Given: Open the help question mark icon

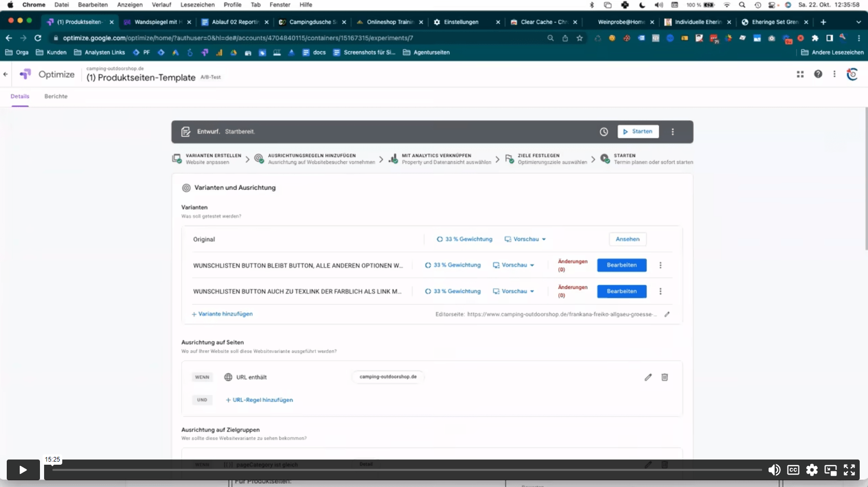Looking at the screenshot, I should coord(818,74).
